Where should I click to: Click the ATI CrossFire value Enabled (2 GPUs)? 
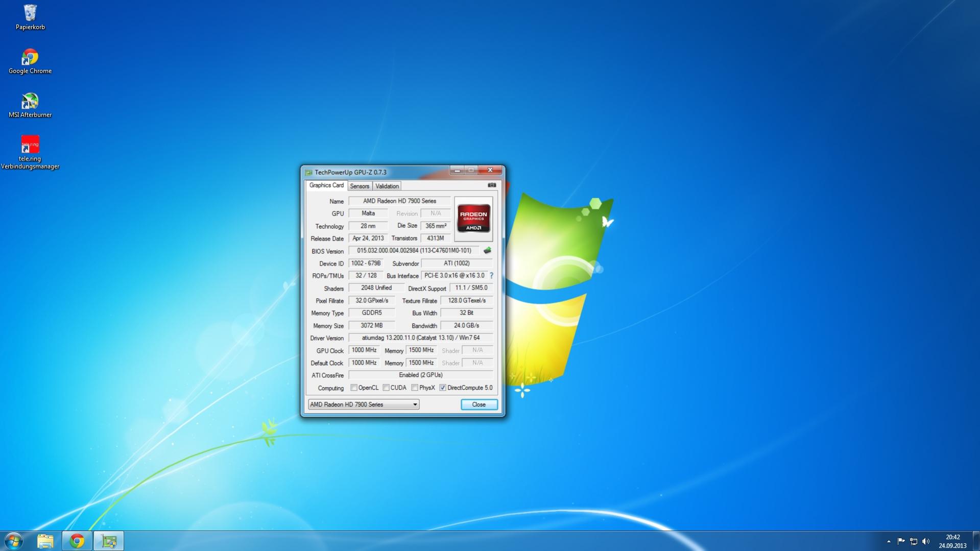click(x=421, y=375)
